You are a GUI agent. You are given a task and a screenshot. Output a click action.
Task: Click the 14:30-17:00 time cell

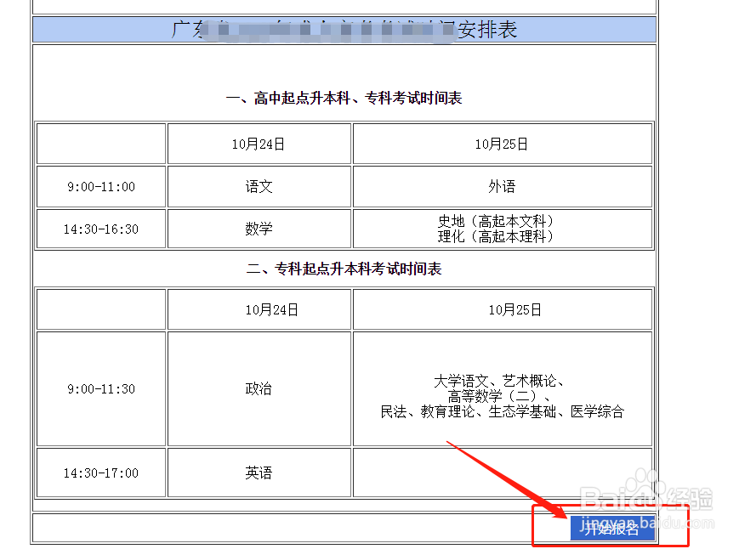point(101,473)
